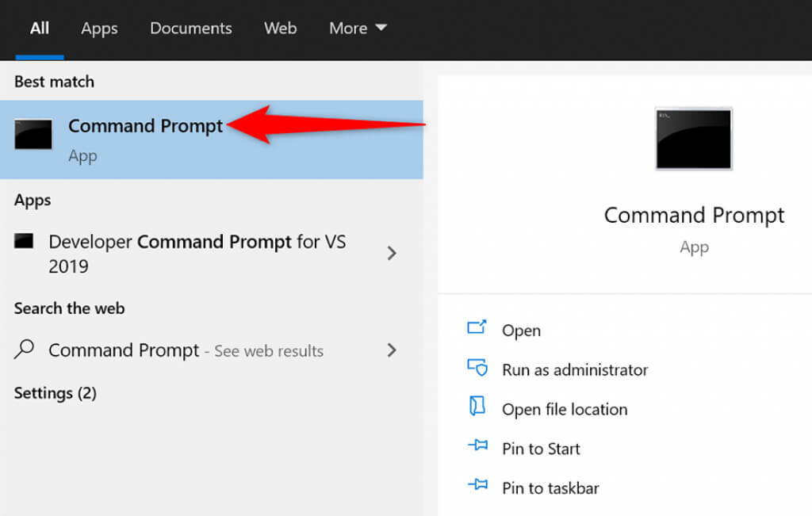Switch to the Documents tab
Viewport: 812px width, 516px height.
click(x=190, y=29)
